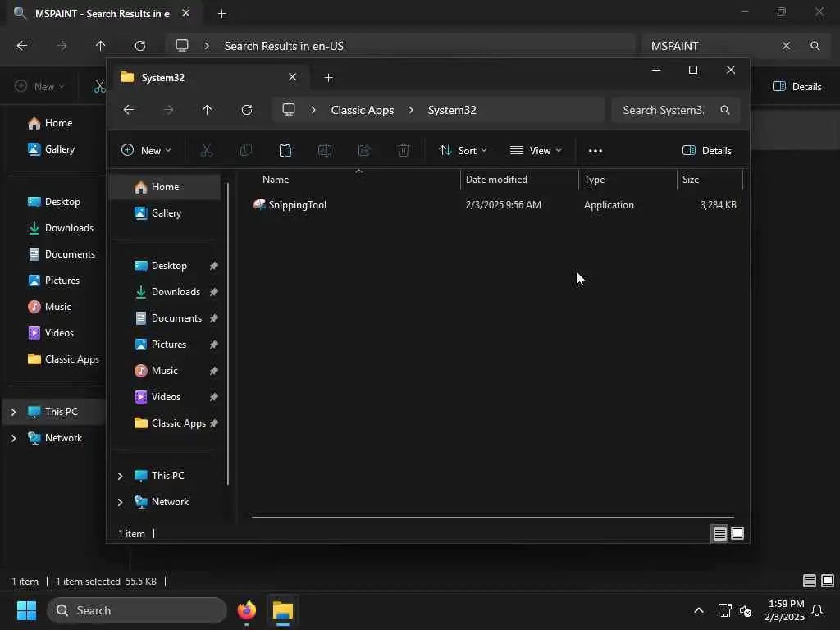Open the View dropdown in System32

(x=535, y=151)
